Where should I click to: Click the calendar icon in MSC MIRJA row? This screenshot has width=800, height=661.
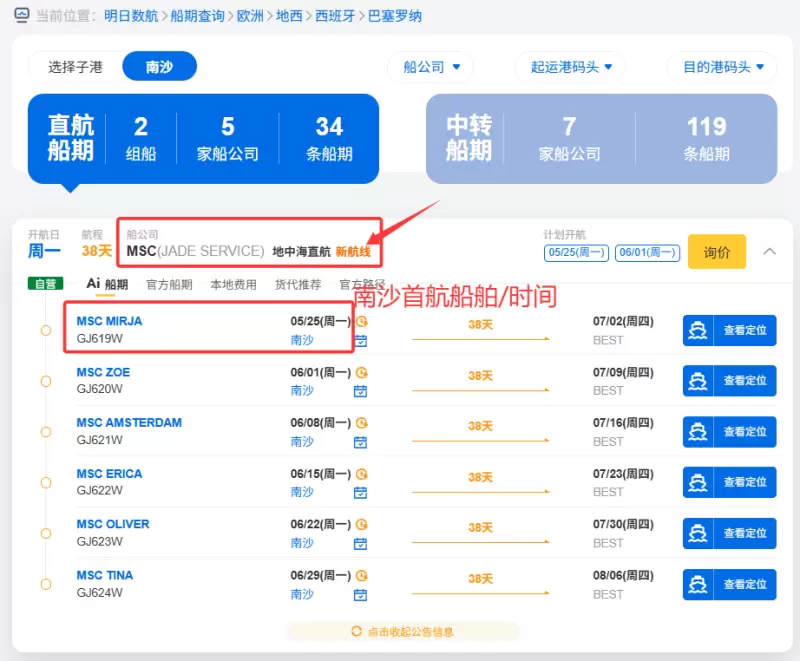pyautogui.click(x=361, y=341)
